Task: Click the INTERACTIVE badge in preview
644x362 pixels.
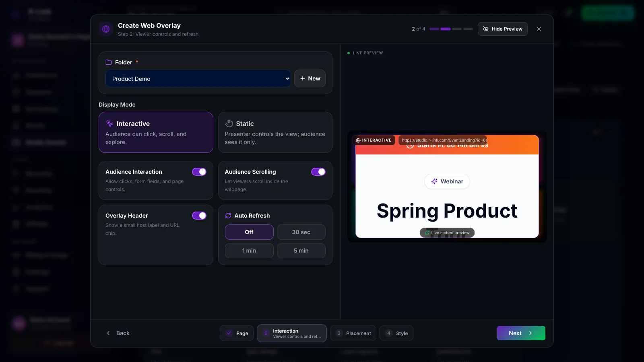Action: tap(374, 140)
